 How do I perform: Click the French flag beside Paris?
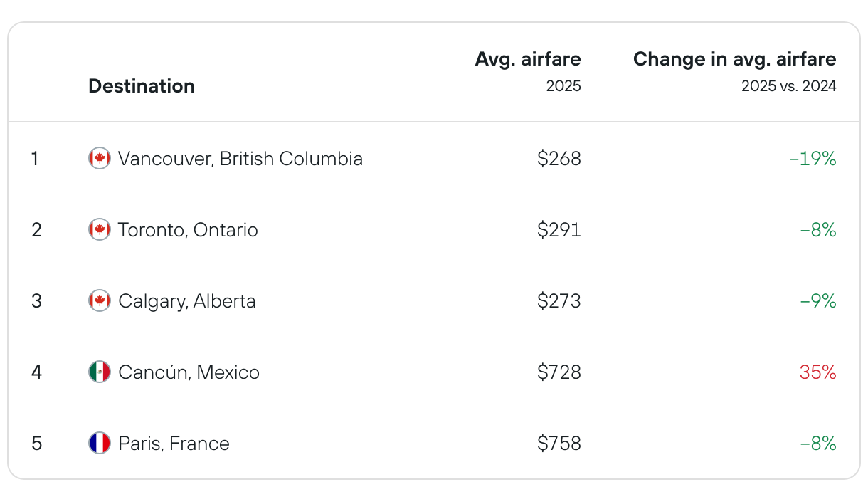100,443
